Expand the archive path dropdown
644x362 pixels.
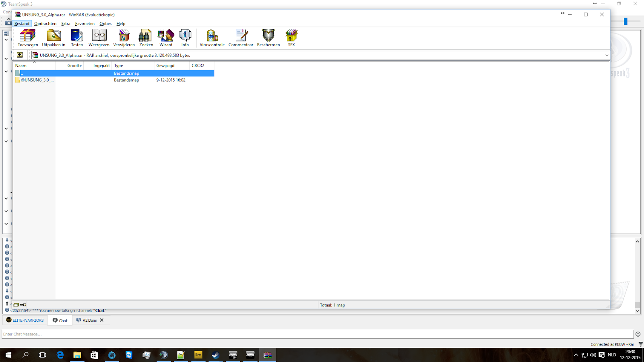(x=607, y=55)
